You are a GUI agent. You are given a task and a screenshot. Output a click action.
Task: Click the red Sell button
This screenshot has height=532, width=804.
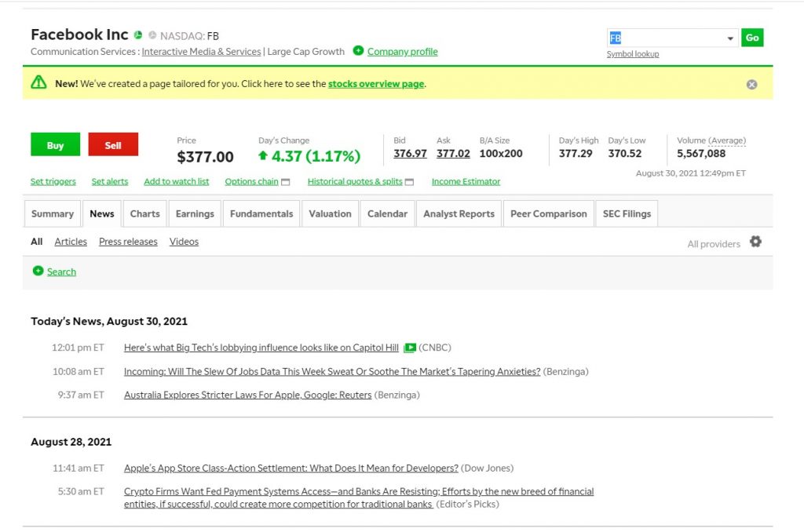113,144
